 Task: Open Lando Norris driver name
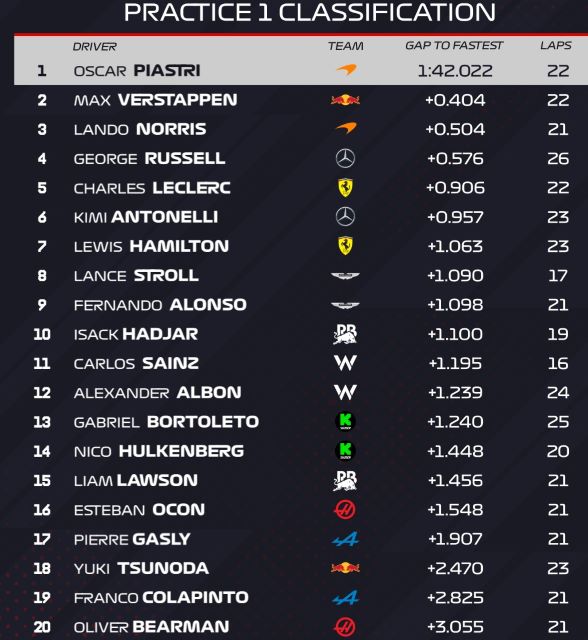(140, 129)
